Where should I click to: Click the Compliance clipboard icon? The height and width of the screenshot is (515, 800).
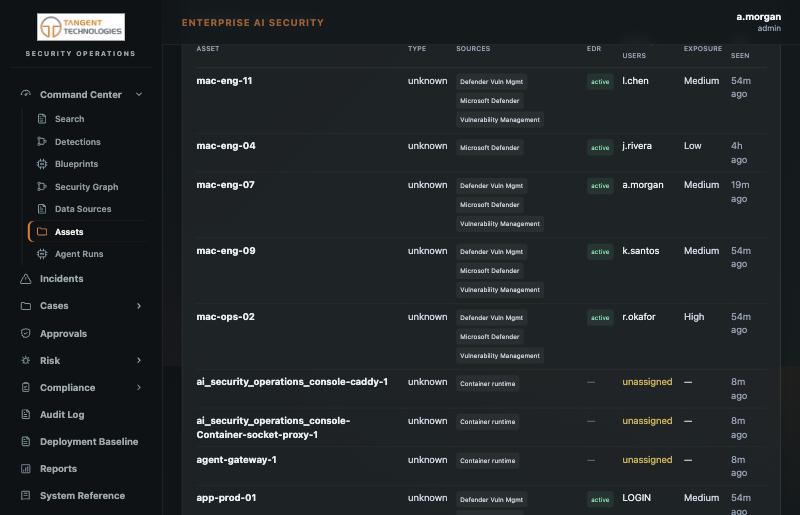click(26, 387)
